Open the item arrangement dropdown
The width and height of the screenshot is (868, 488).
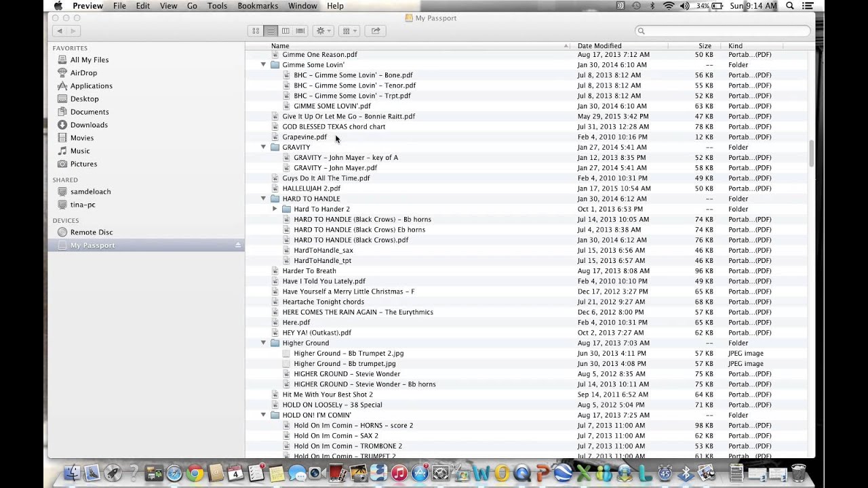point(349,30)
